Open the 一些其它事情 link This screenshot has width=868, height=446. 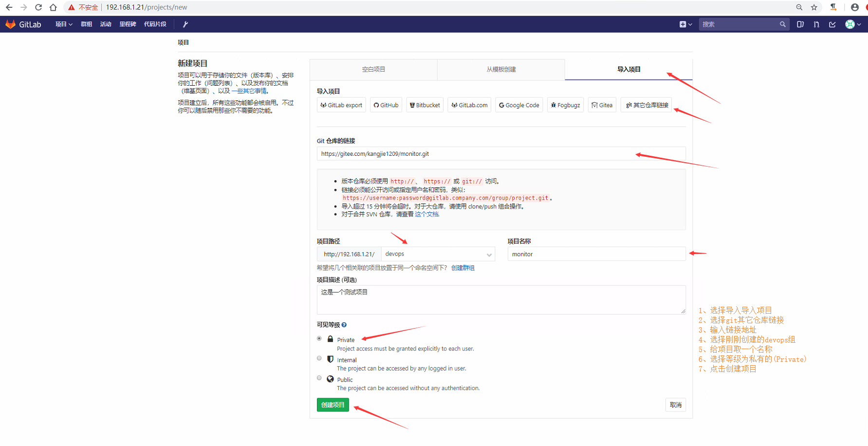coord(249,91)
